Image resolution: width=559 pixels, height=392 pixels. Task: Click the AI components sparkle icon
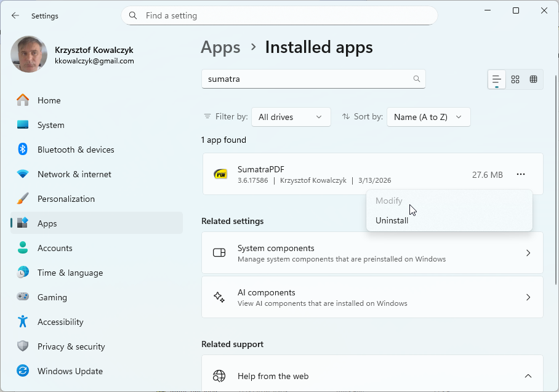click(x=219, y=297)
